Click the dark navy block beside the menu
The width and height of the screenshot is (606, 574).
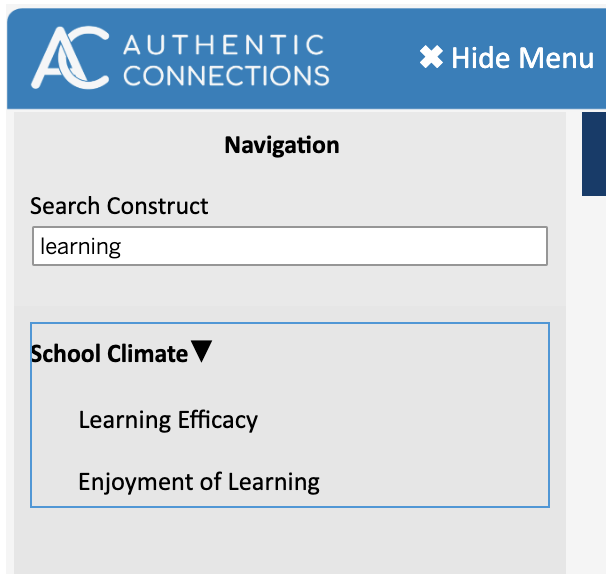point(594,154)
